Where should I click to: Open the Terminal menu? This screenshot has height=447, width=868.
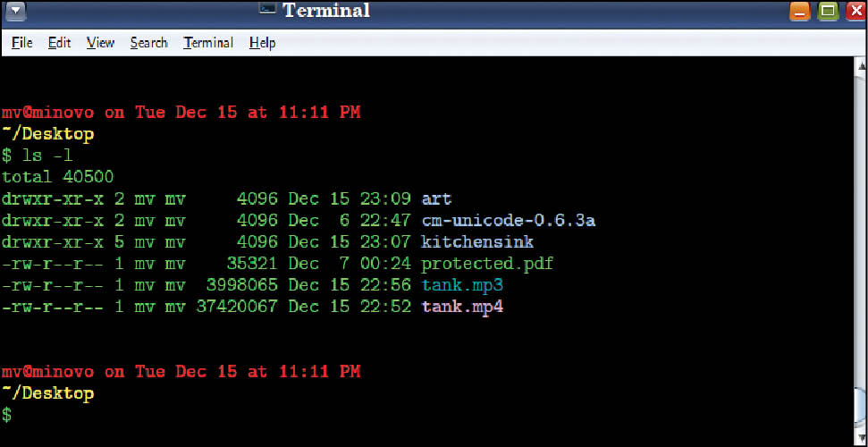pos(208,43)
